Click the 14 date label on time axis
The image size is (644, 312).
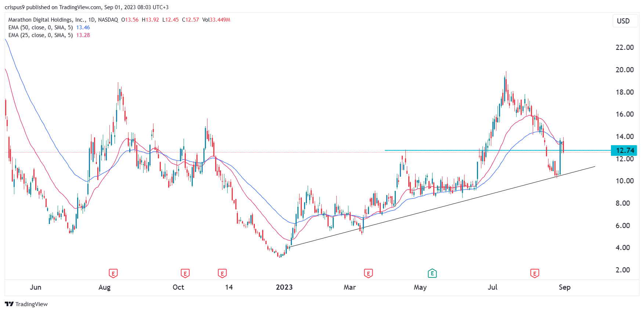pos(229,287)
